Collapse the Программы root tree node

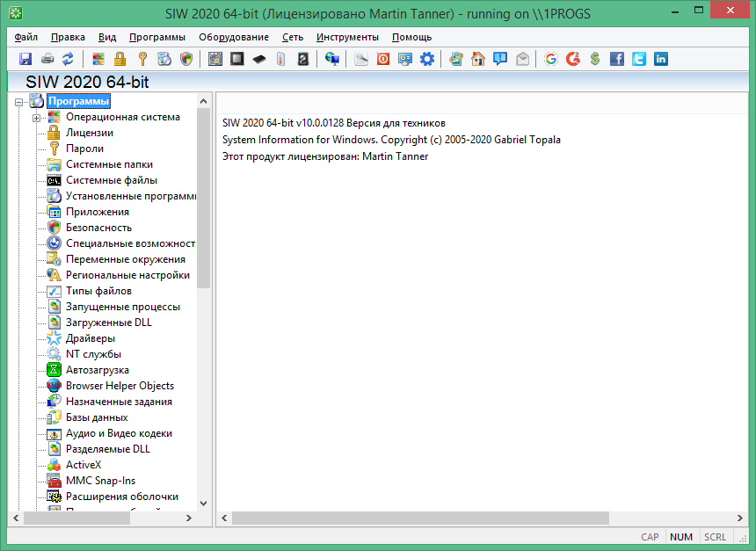pyautogui.click(x=20, y=102)
